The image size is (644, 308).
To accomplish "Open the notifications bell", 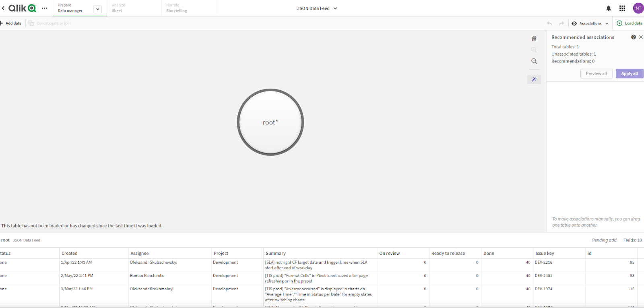I will (x=609, y=8).
